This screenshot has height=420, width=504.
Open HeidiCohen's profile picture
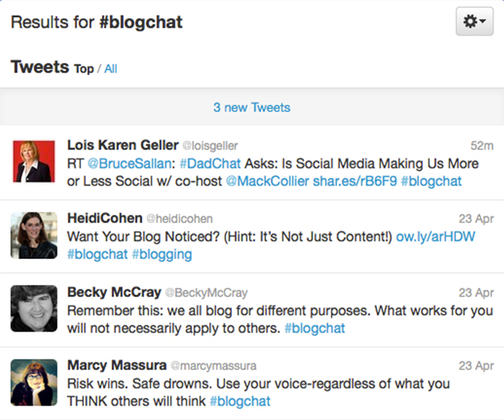point(34,235)
